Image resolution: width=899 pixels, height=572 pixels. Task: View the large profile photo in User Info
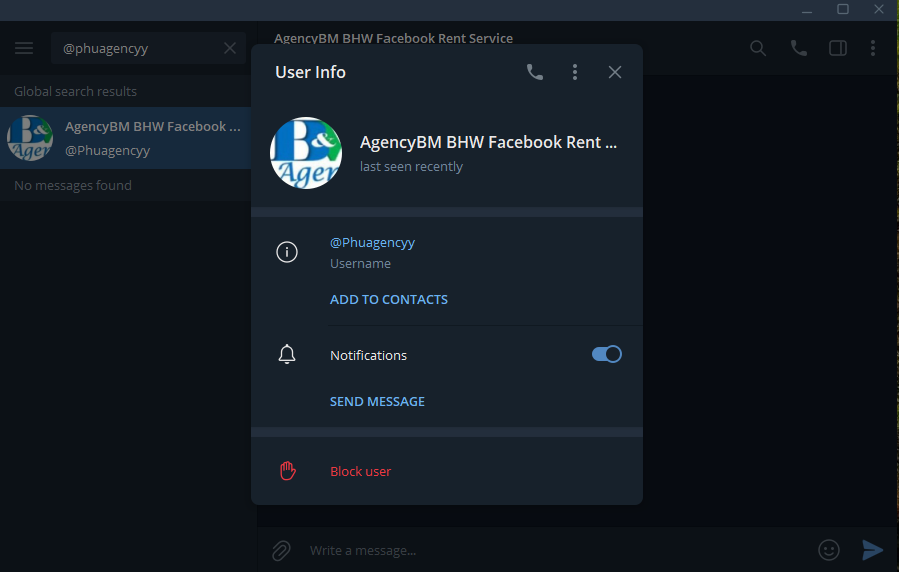(306, 153)
